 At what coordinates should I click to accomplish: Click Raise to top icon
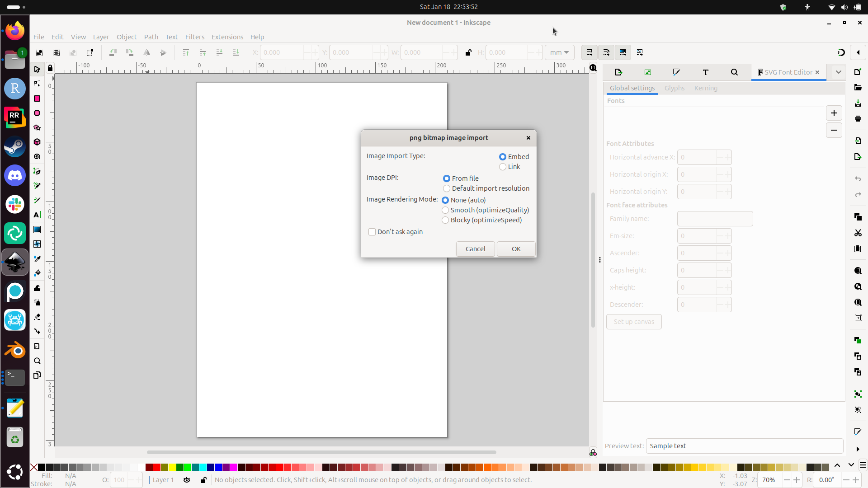coord(186,52)
